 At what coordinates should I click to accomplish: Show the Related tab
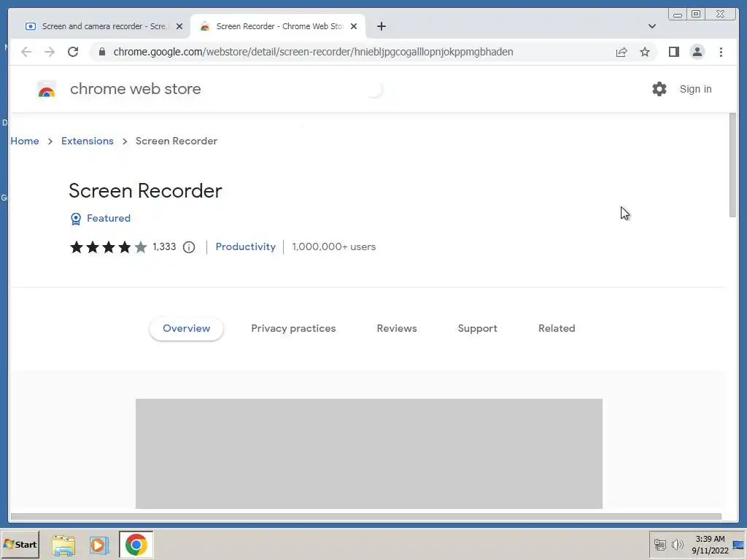(x=557, y=329)
